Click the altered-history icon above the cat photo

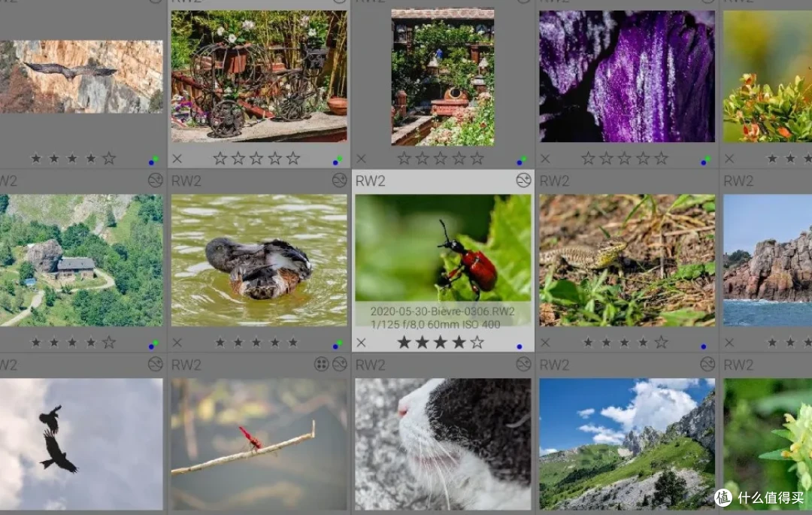click(523, 364)
